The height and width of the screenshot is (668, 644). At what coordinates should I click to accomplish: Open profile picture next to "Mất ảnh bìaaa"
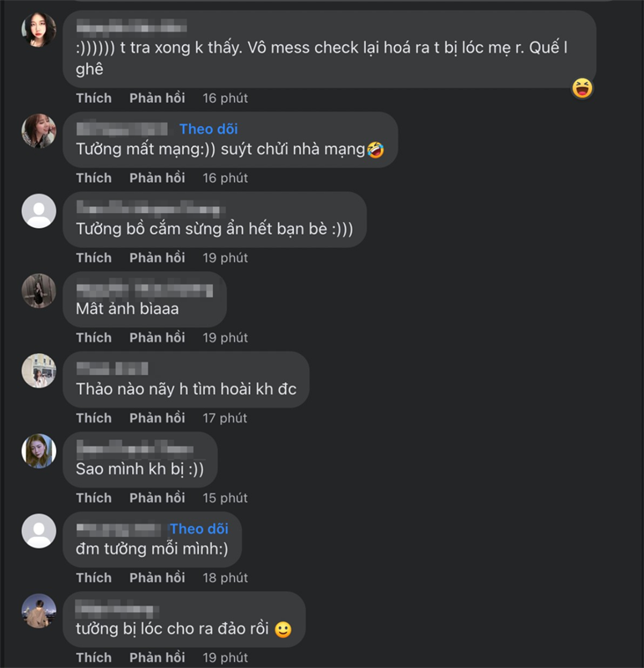coord(38,291)
